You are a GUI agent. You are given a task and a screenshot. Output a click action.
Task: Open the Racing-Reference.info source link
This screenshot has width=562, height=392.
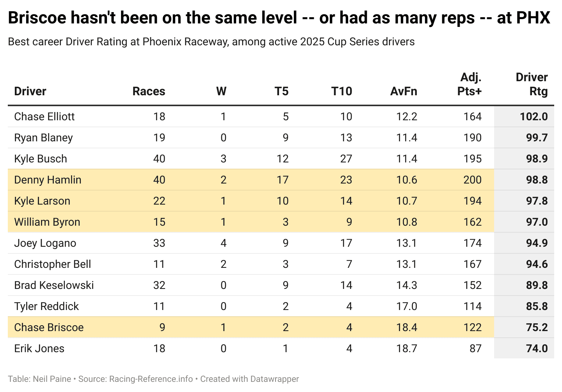(151, 379)
